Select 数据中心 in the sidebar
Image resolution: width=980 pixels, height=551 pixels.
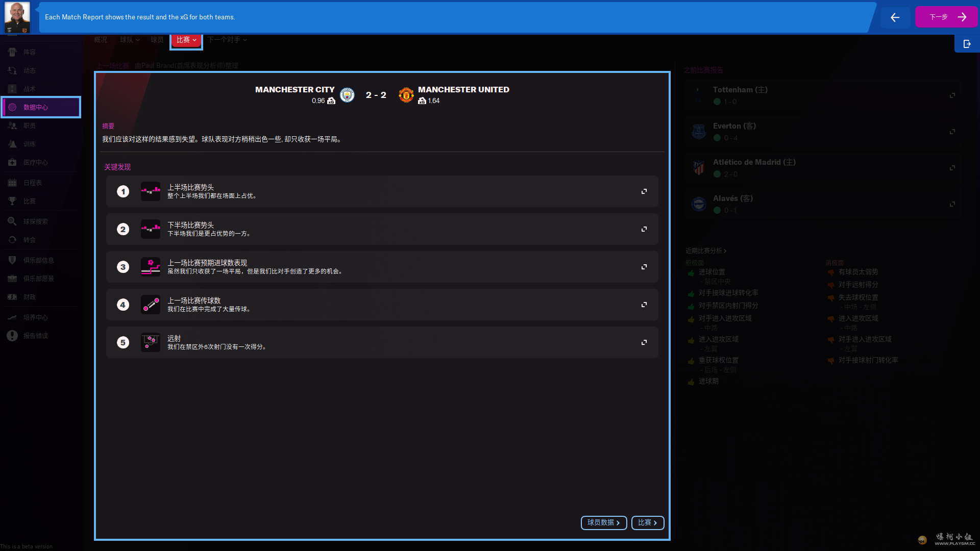point(41,107)
